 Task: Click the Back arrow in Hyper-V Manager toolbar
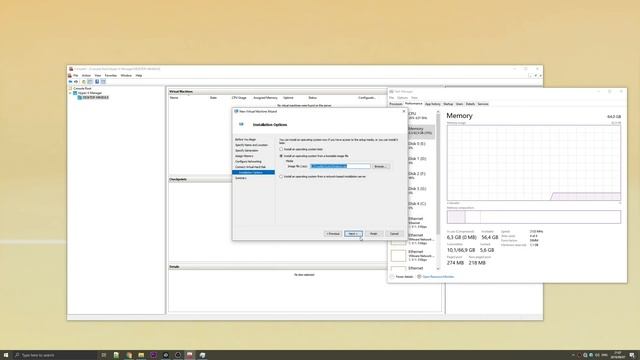pyautogui.click(x=70, y=82)
